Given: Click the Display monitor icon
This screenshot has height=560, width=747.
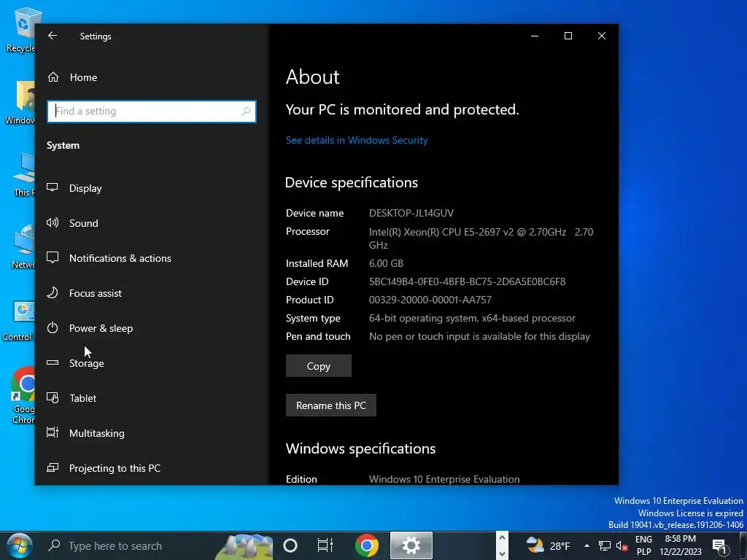Looking at the screenshot, I should pos(53,187).
